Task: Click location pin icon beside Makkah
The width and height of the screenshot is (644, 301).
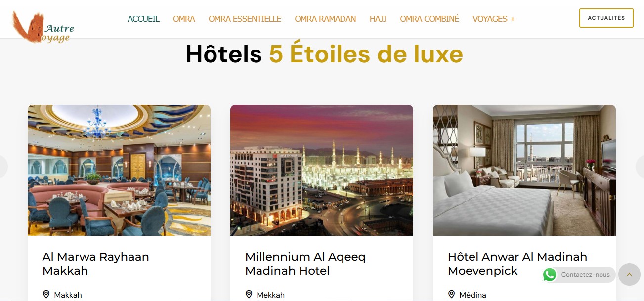Action: pos(46,295)
